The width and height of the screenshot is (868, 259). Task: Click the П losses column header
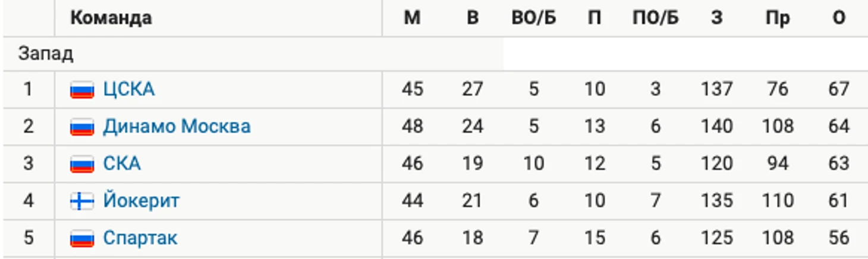tap(594, 18)
